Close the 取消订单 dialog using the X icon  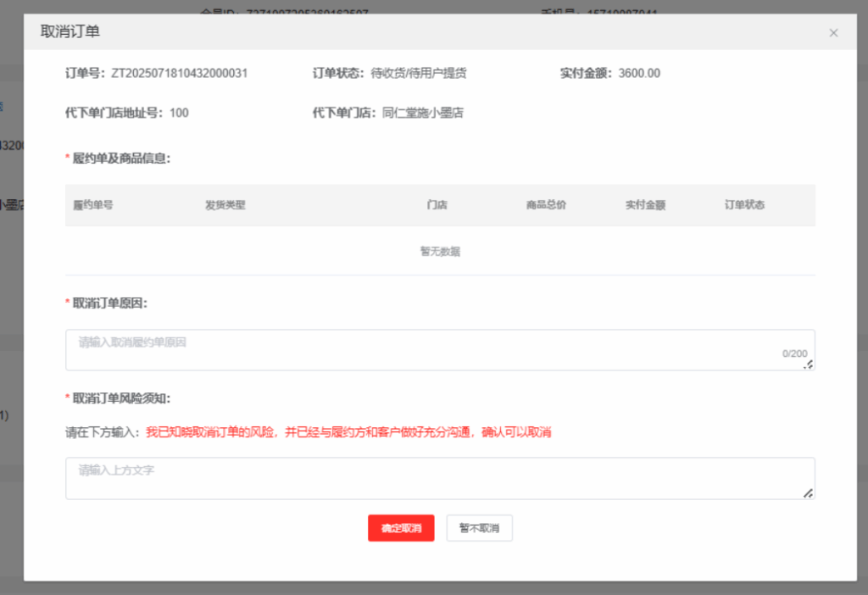[x=833, y=33]
